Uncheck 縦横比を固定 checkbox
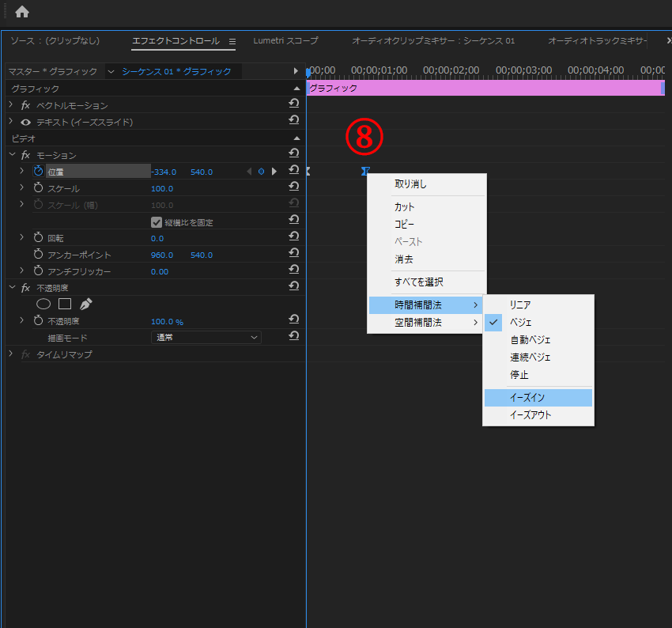This screenshot has height=628, width=672. (x=157, y=222)
